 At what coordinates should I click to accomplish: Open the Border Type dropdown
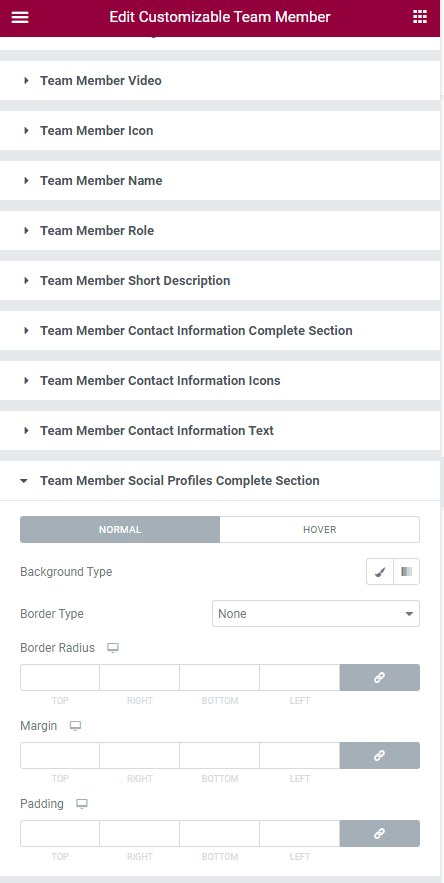(316, 614)
